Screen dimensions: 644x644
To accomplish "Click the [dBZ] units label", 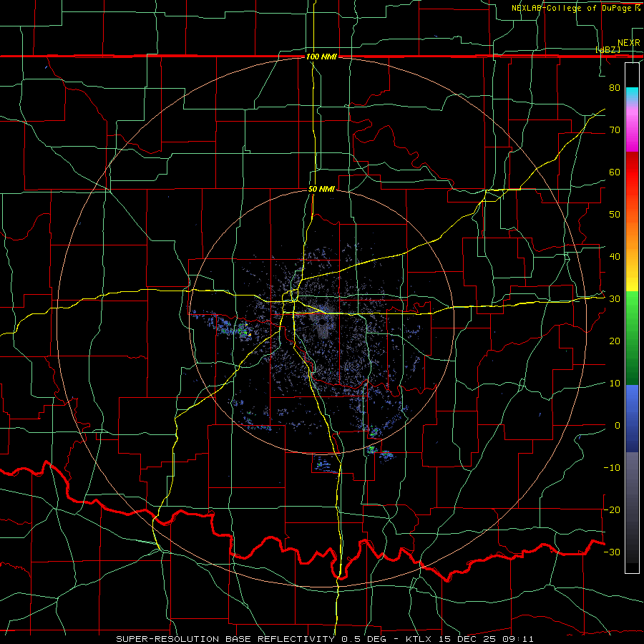I will [x=608, y=50].
